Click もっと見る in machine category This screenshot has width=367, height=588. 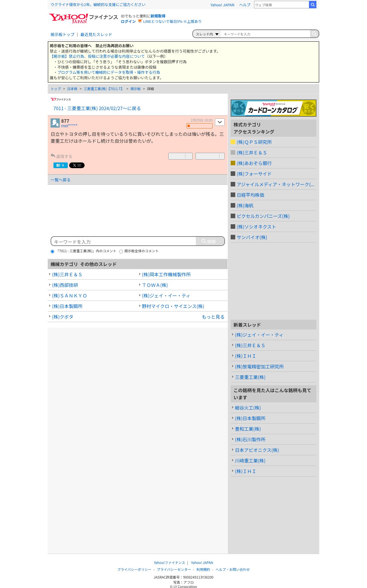[213, 317]
